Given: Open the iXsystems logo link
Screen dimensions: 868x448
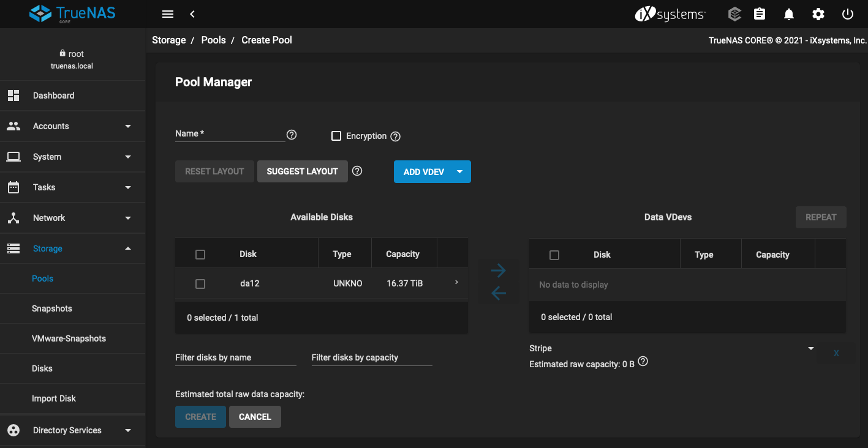Looking at the screenshot, I should pyautogui.click(x=670, y=14).
